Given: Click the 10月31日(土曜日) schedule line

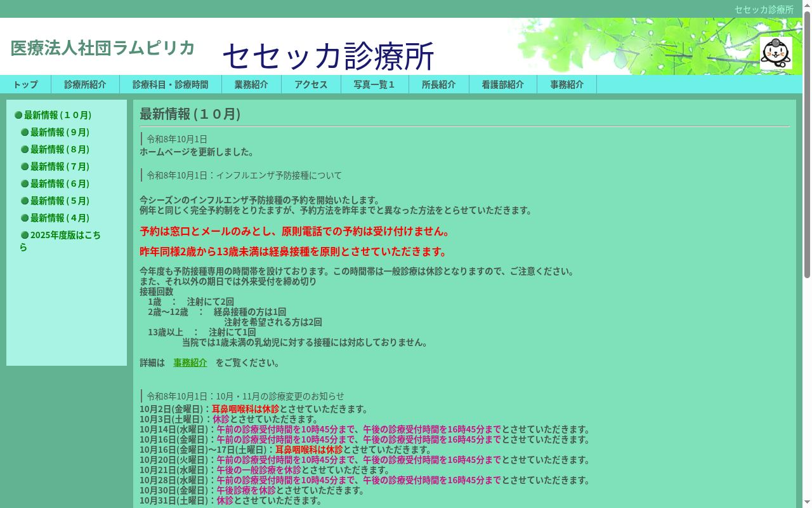Looking at the screenshot, I should (231, 501).
